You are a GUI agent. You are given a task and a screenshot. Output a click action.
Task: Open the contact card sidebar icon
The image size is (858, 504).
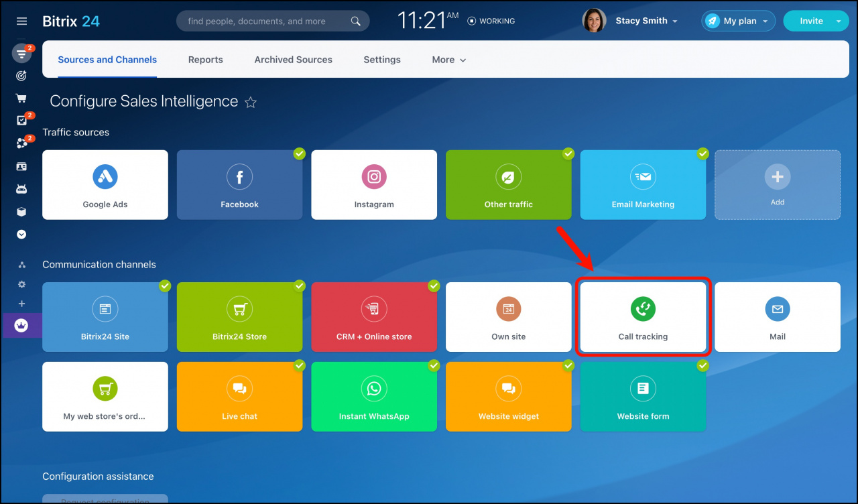(21, 166)
